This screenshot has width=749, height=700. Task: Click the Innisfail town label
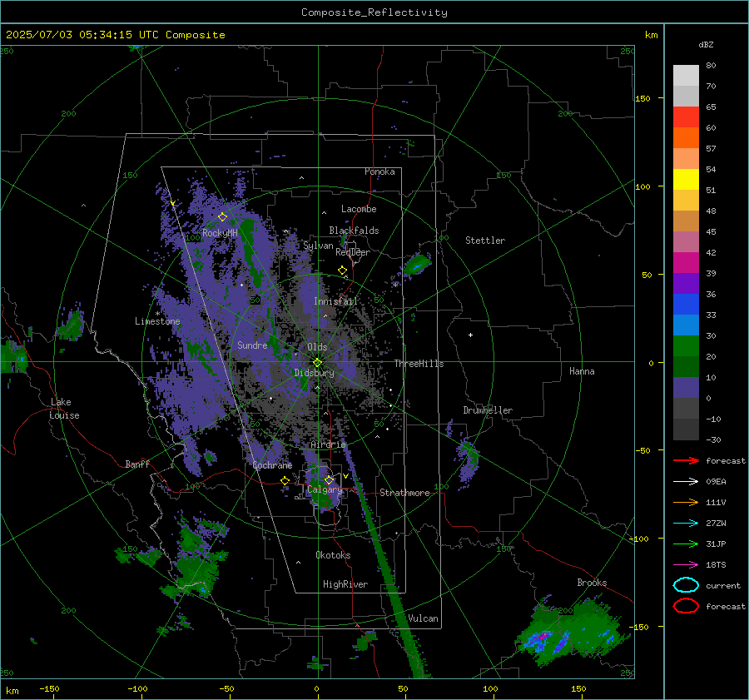click(x=335, y=301)
